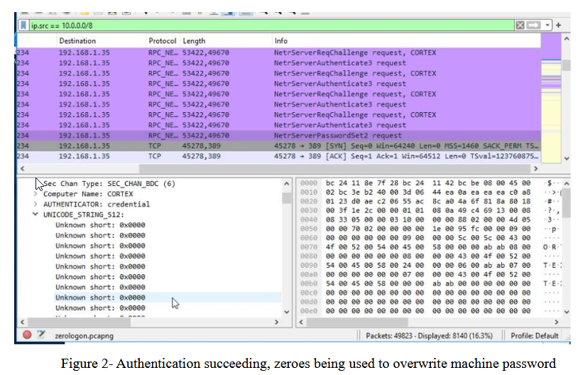Click the packet list horizontal scrollbar thumb
The height and width of the screenshot is (375, 588).
click(x=336, y=169)
